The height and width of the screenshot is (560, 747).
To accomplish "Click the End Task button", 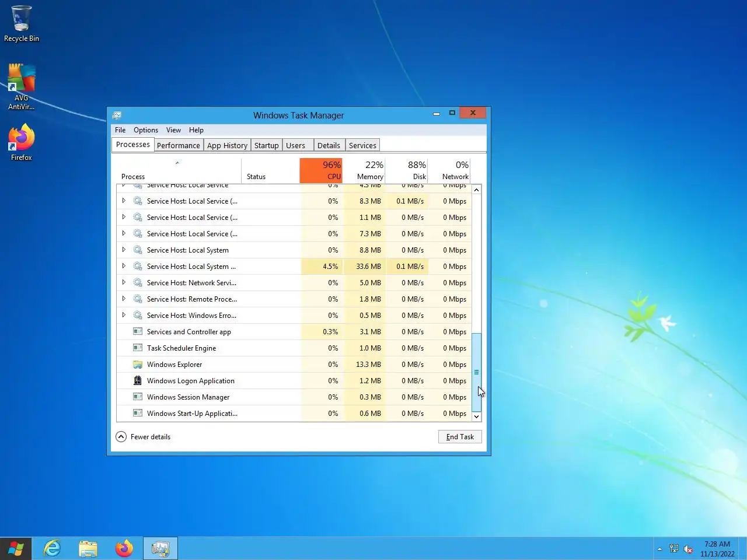I will point(460,436).
